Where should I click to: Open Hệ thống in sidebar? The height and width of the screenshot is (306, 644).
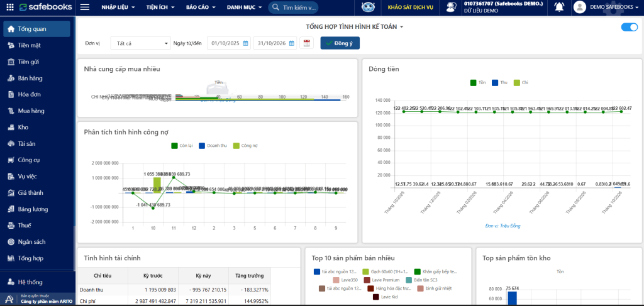click(x=37, y=282)
